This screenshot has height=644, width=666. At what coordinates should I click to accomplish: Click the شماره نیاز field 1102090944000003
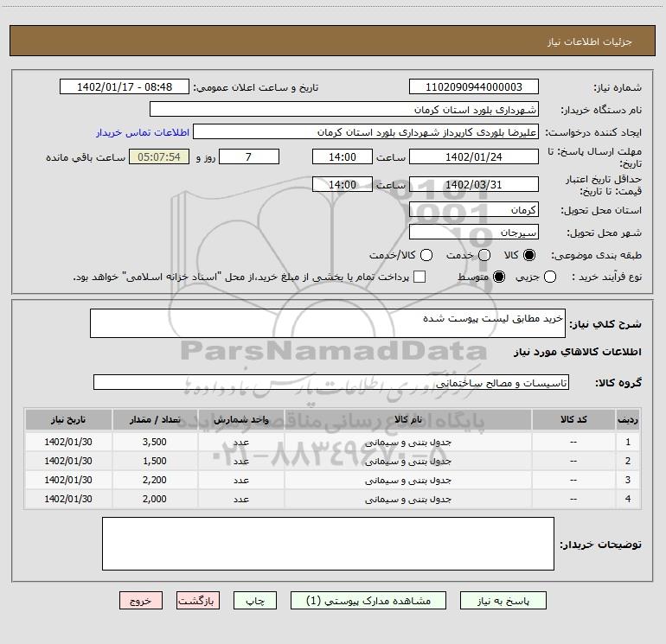pos(474,86)
